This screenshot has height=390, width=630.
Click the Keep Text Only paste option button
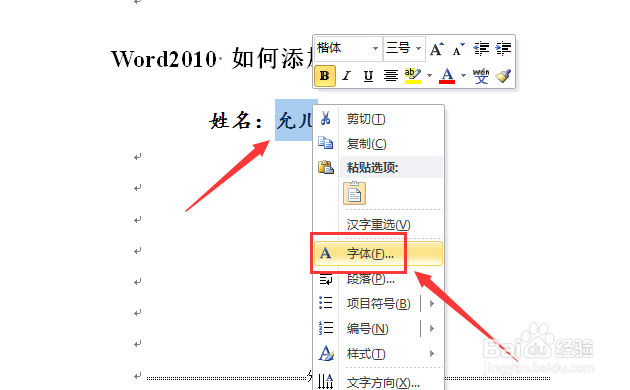click(x=354, y=194)
